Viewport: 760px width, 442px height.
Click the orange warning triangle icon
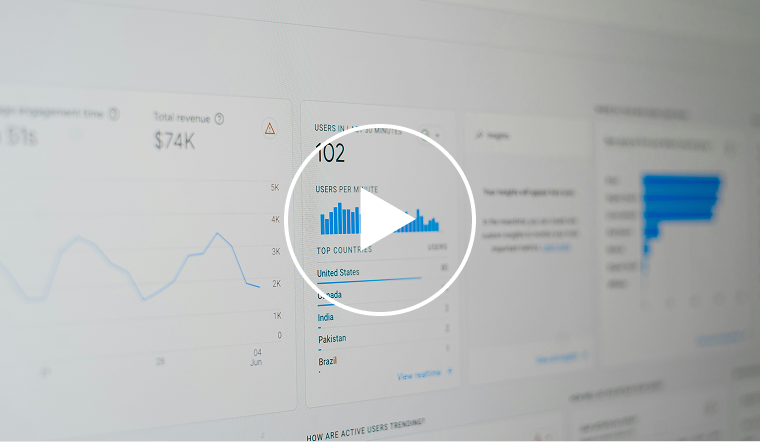point(269,128)
